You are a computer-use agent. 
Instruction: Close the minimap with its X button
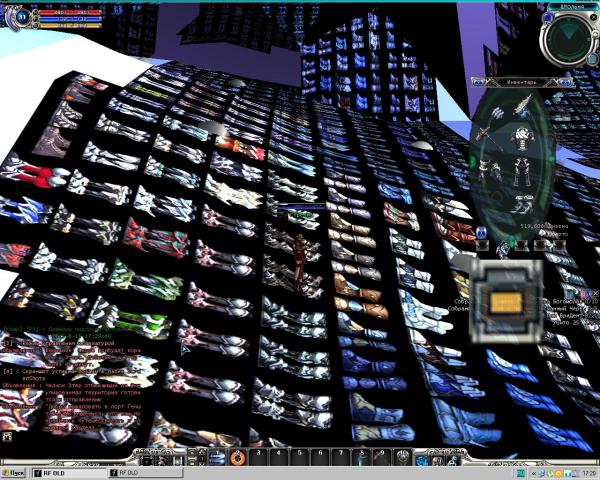pyautogui.click(x=593, y=17)
